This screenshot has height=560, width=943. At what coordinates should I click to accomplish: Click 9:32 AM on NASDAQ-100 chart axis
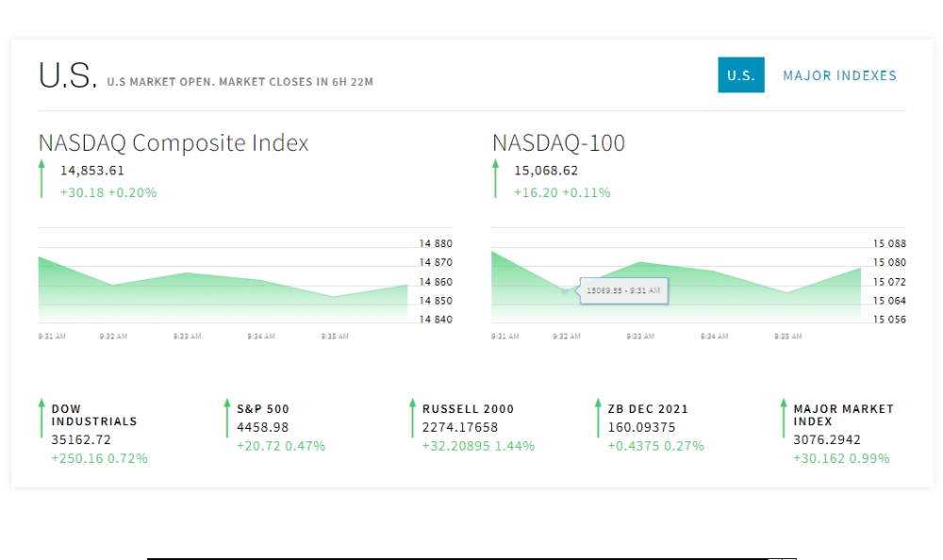pyautogui.click(x=567, y=337)
